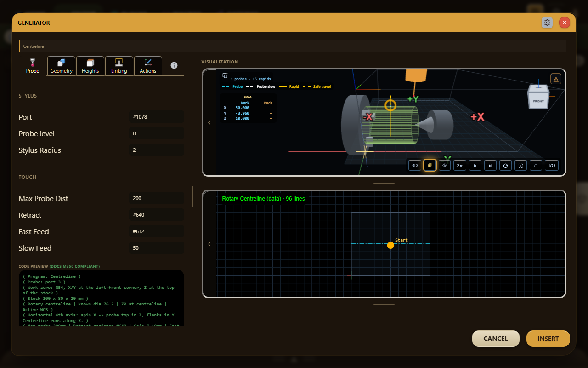The height and width of the screenshot is (368, 588).
Task: Click the "Safe travel" legend label
Action: pyautogui.click(x=322, y=86)
